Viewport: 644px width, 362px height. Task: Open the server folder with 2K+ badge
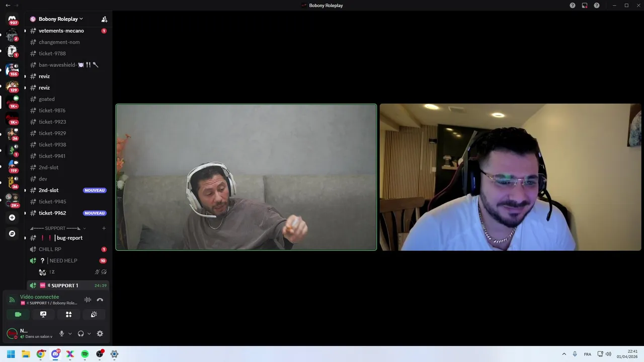point(12,200)
